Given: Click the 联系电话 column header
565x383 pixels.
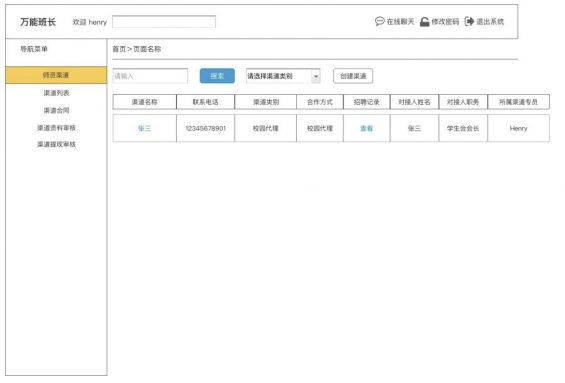Looking at the screenshot, I should 205,102.
